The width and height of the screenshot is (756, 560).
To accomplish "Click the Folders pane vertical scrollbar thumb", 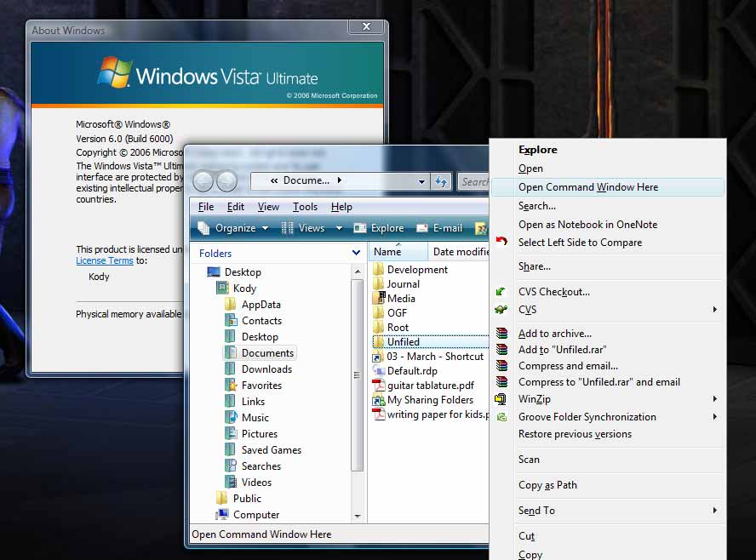I will [358, 375].
